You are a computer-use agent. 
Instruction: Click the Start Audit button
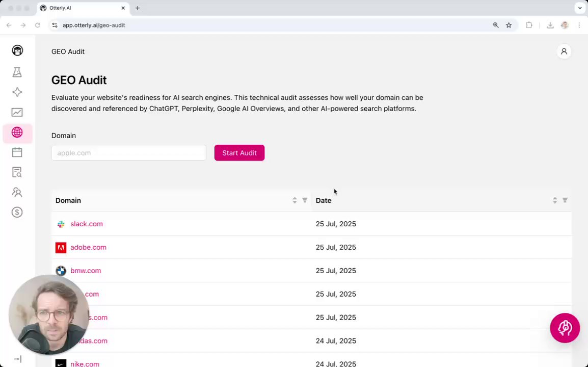(239, 153)
